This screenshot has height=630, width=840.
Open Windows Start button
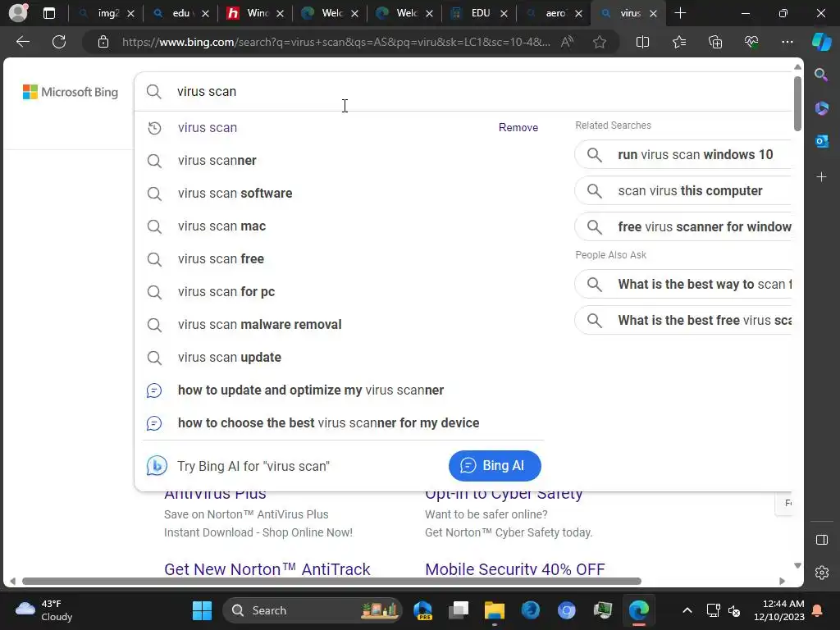click(x=202, y=610)
